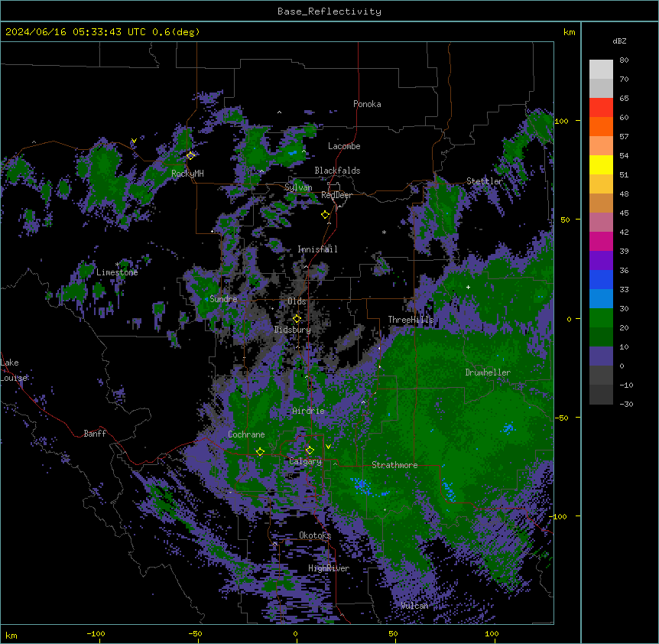Image resolution: width=659 pixels, height=644 pixels.
Task: Click the Blackfalds city label
Action: [x=337, y=171]
